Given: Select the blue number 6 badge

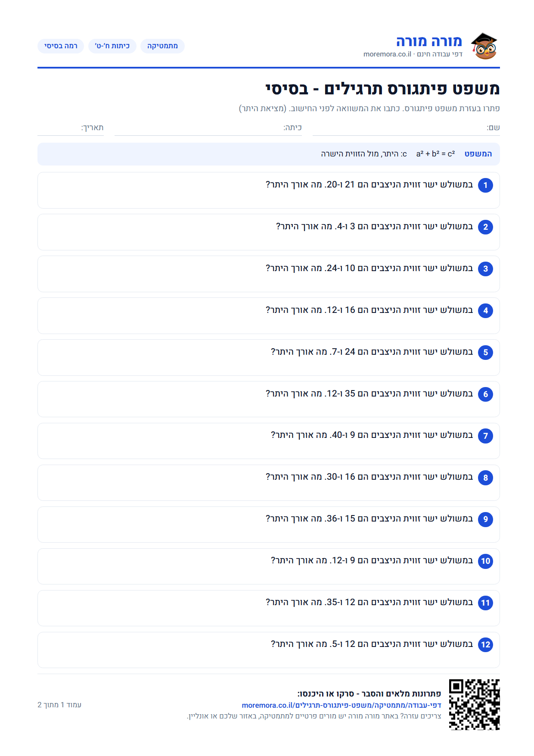Looking at the screenshot, I should (485, 394).
